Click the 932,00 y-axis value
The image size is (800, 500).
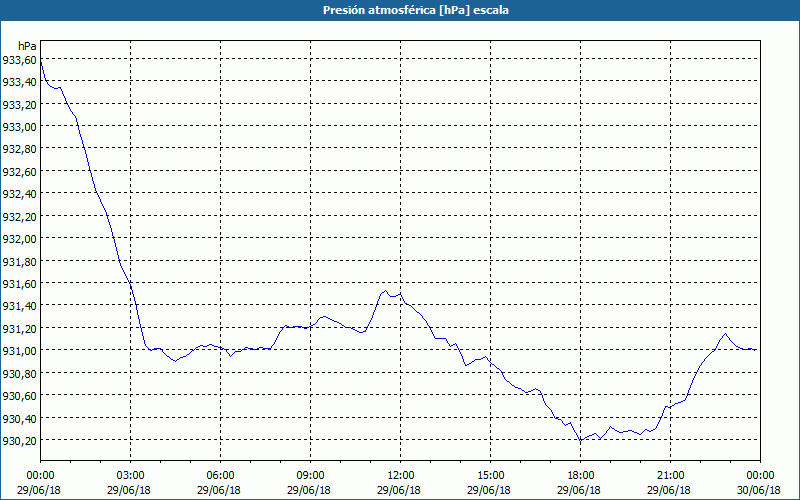[x=19, y=239]
